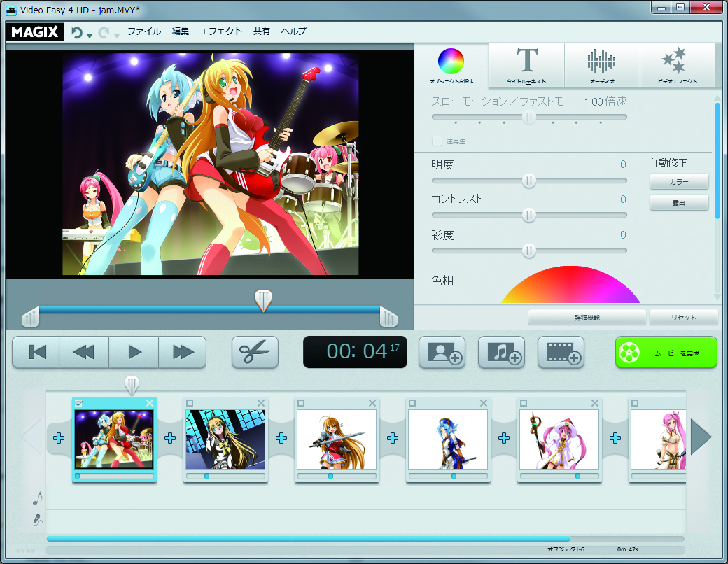Click the undo arrow icon
The width and height of the screenshot is (728, 564).
click(x=76, y=32)
